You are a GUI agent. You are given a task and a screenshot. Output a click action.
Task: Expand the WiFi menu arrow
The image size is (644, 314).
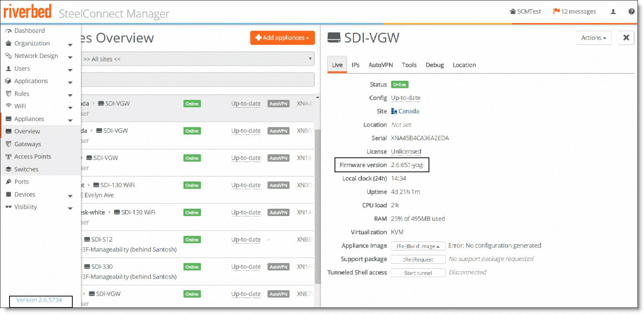70,108
